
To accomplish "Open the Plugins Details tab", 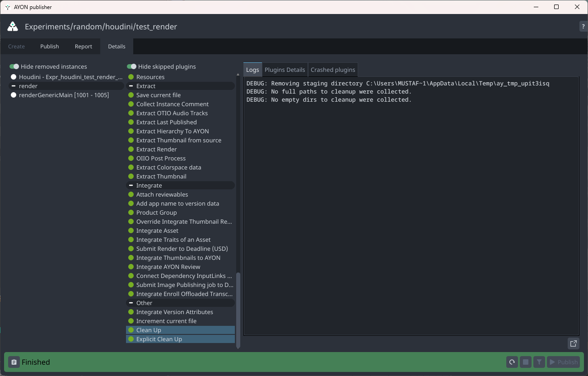I will (285, 70).
